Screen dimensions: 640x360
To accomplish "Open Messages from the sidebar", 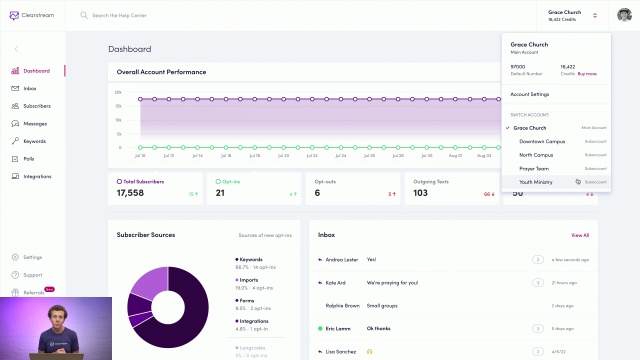I will [x=35, y=124].
